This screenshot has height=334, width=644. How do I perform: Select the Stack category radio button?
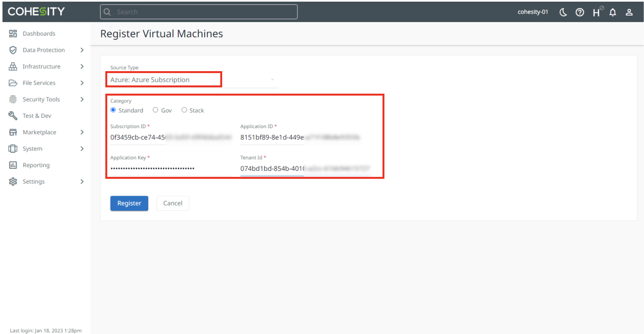click(x=184, y=110)
